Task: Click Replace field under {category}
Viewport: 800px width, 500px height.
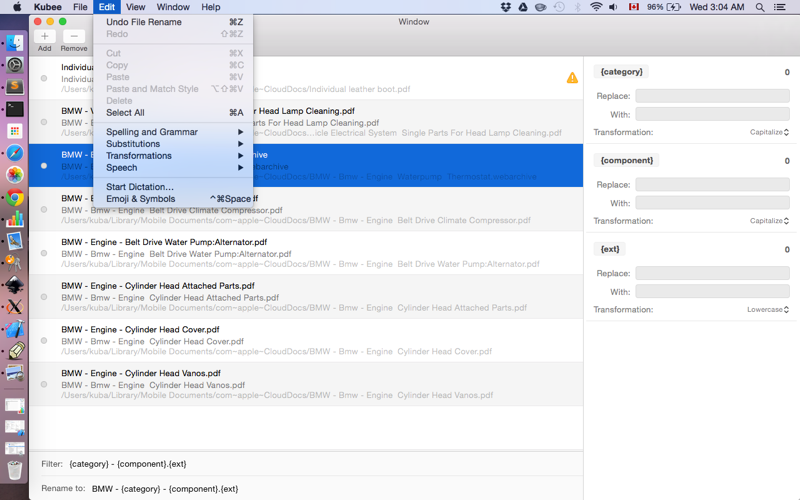Action: coord(712,96)
